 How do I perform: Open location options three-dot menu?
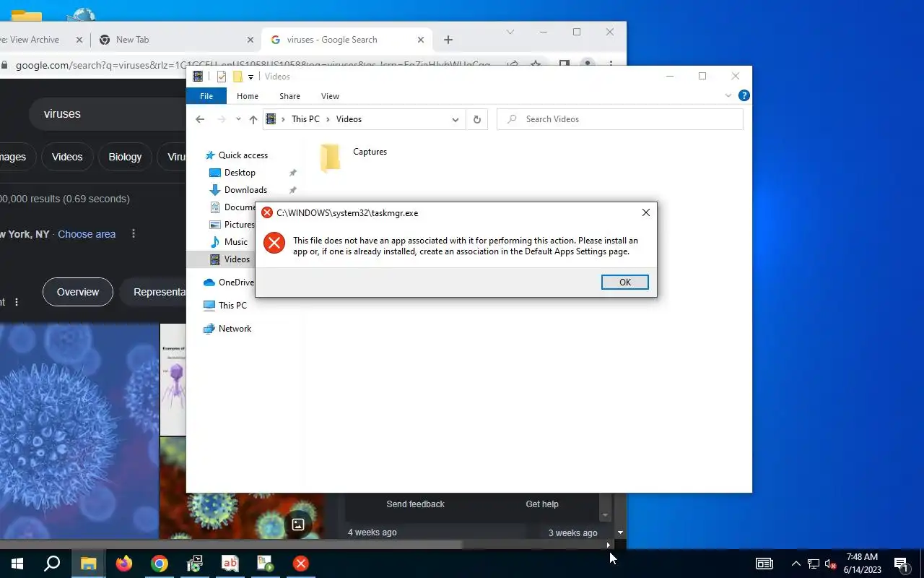coord(134,234)
